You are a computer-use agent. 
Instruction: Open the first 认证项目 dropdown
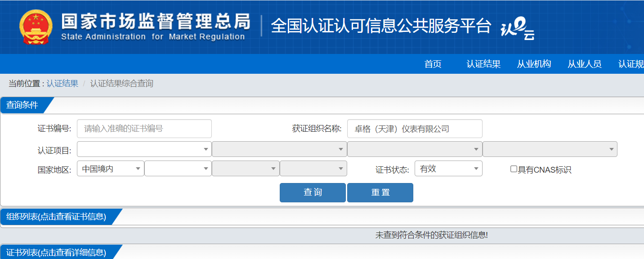[x=144, y=149]
